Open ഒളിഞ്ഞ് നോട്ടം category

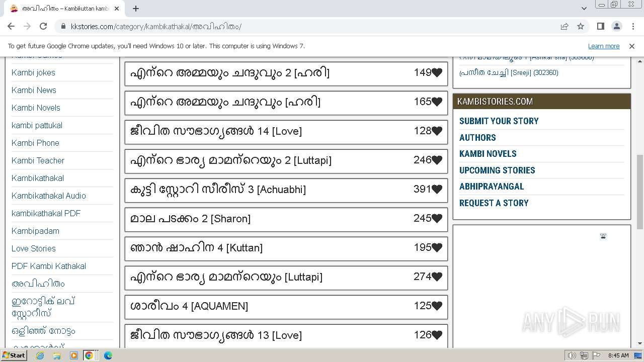(x=43, y=331)
